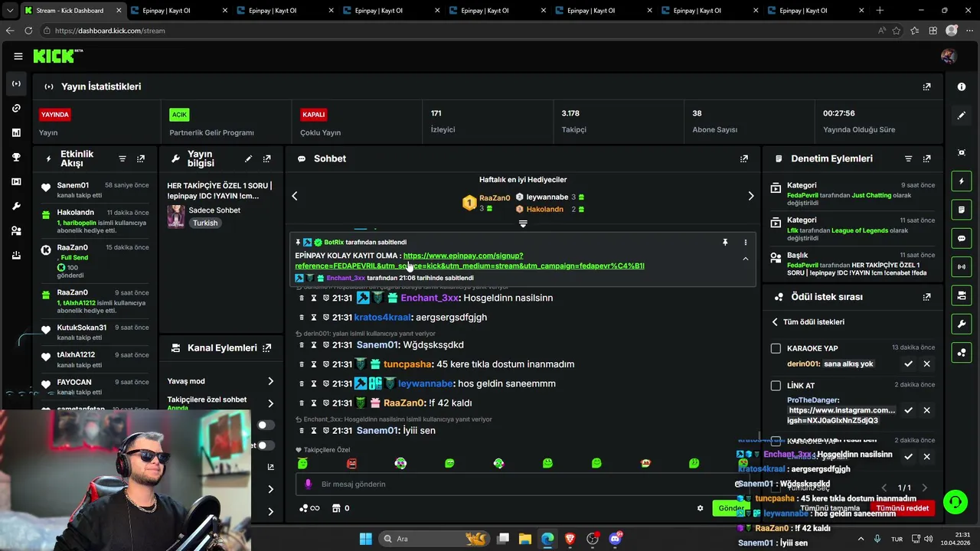Image resolution: width=980 pixels, height=551 pixels.
Task: Open chat settings gear icon
Action: point(700,508)
